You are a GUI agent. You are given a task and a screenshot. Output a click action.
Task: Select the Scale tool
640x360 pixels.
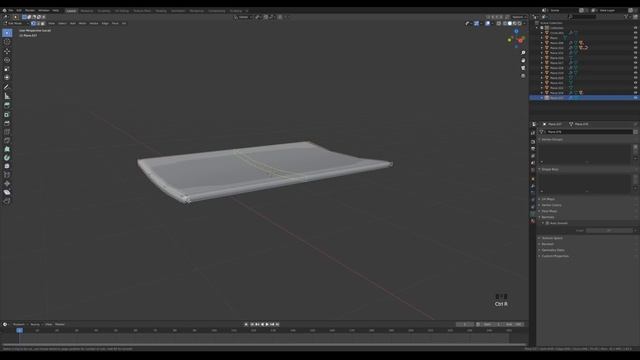7,69
